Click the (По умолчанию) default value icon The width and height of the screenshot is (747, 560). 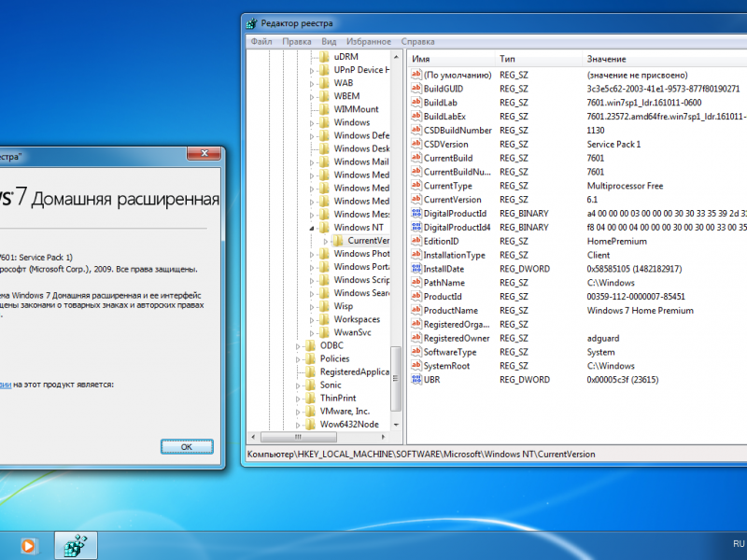coord(416,75)
